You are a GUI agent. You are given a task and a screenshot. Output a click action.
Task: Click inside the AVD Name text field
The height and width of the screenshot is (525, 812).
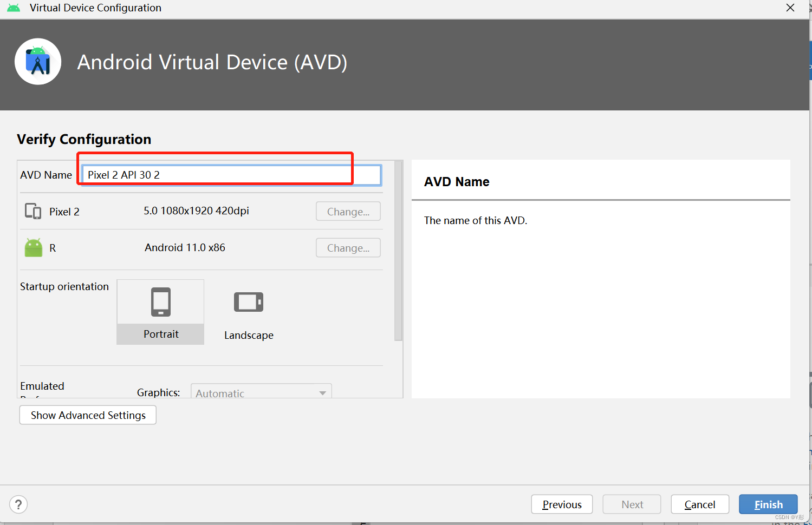pos(230,175)
